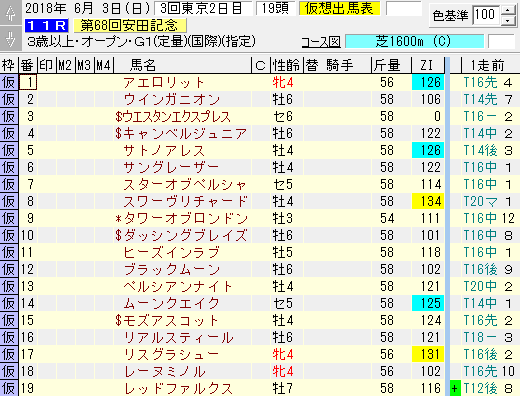This screenshot has width=520, height=396.
Task: Open the コース図 link
Action: coord(321,42)
